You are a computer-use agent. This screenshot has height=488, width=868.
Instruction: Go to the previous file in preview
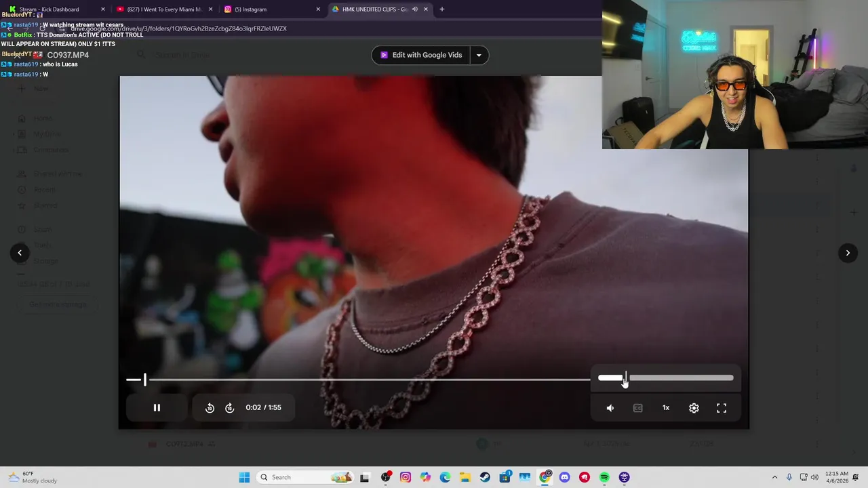pos(20,253)
